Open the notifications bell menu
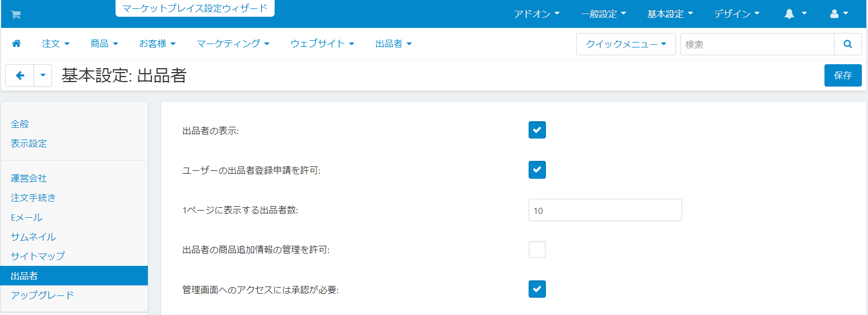 click(795, 14)
